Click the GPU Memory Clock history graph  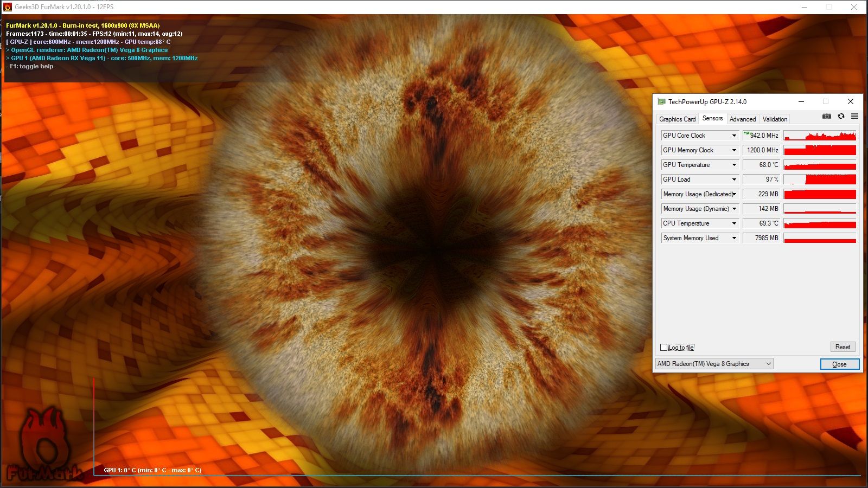pos(820,150)
